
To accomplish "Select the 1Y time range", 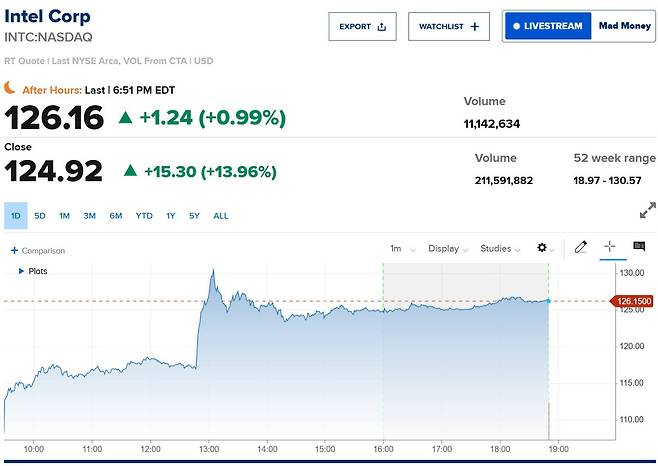I will [170, 216].
